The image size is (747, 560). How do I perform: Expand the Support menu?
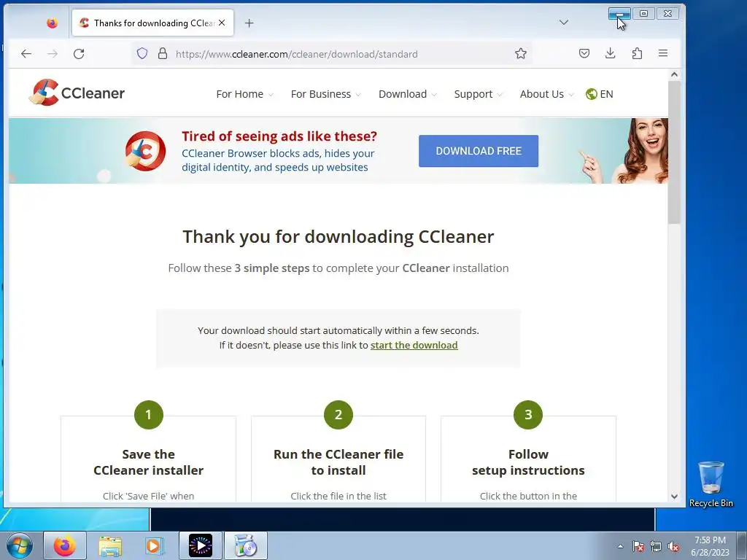click(x=479, y=94)
